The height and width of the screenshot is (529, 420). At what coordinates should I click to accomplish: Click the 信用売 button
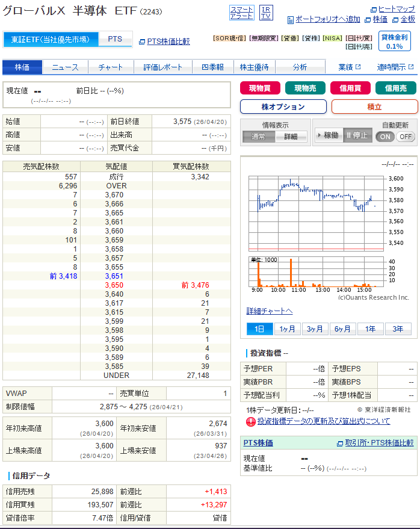click(395, 88)
